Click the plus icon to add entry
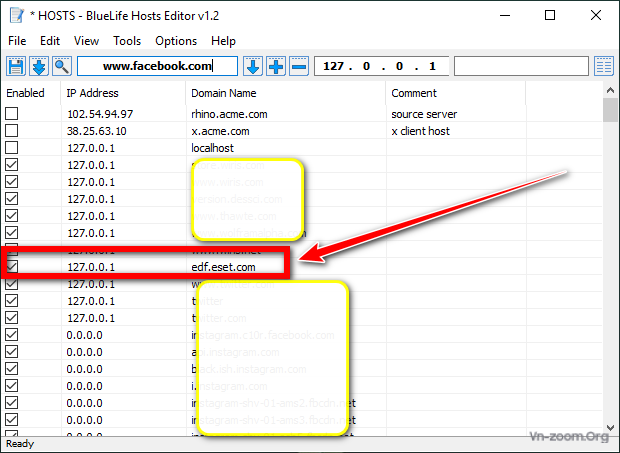This screenshot has width=620, height=453. [276, 66]
